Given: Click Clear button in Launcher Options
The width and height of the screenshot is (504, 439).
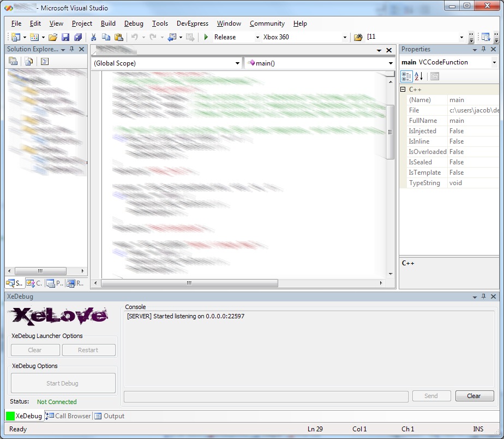Looking at the screenshot, I should click(x=35, y=350).
